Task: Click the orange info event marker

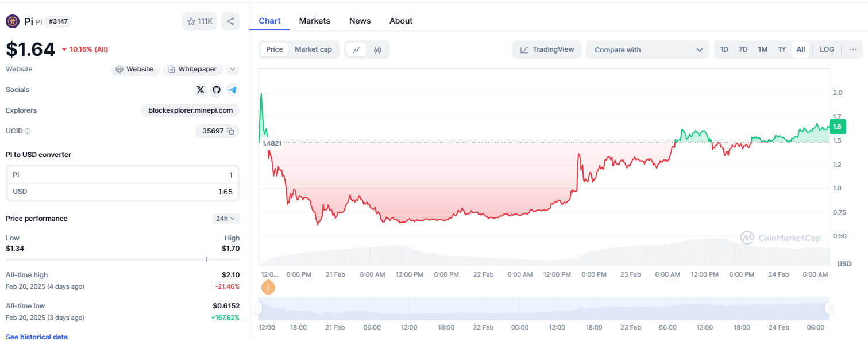Action: pyautogui.click(x=268, y=287)
